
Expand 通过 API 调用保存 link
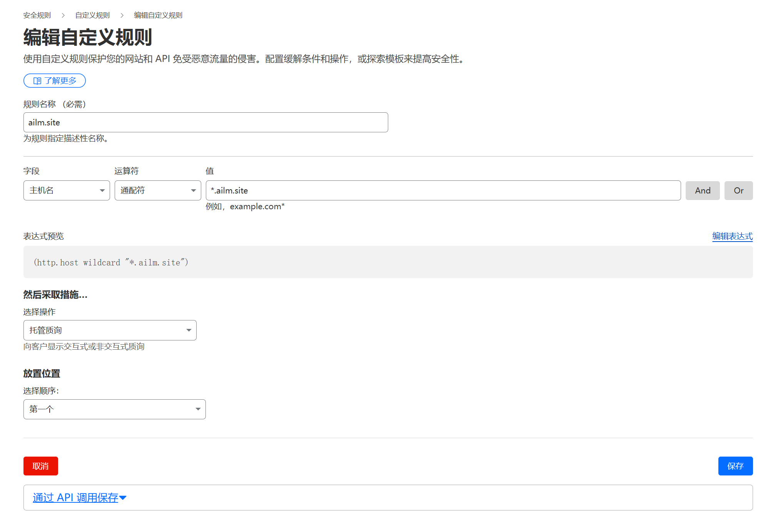(75, 498)
